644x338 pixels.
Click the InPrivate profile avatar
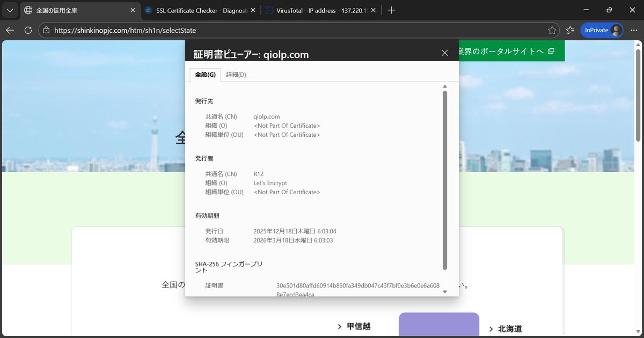[616, 30]
